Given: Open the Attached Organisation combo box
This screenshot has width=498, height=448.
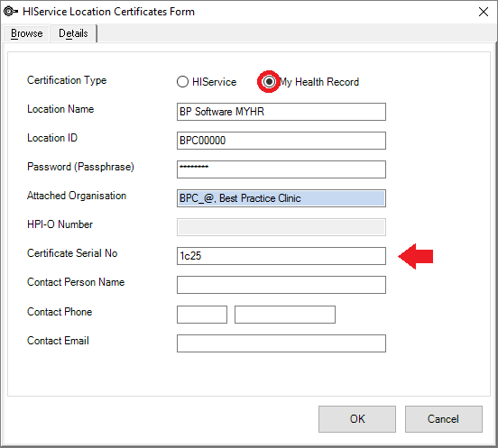Looking at the screenshot, I should click(x=281, y=198).
